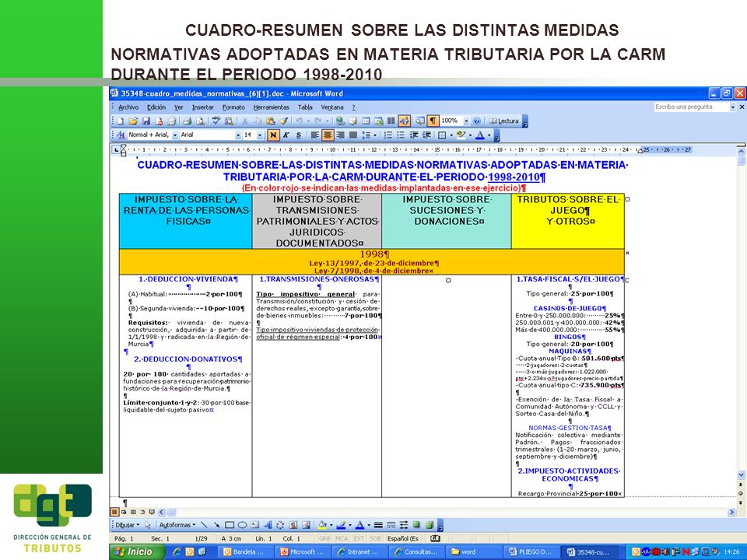Viewport: 747px width, 560px height.
Task: Insert WordArt from Drawing toolbar
Action: [x=268, y=525]
